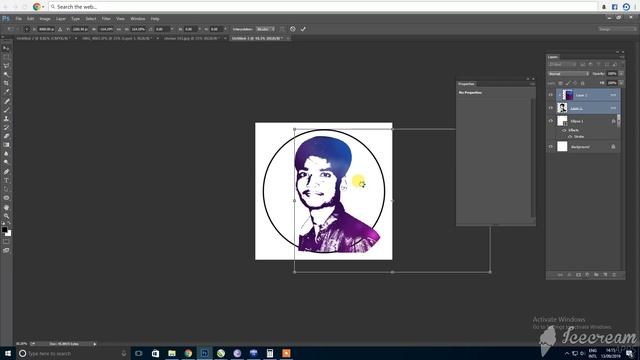
Task: Select the Brush tool
Action: click(6, 110)
